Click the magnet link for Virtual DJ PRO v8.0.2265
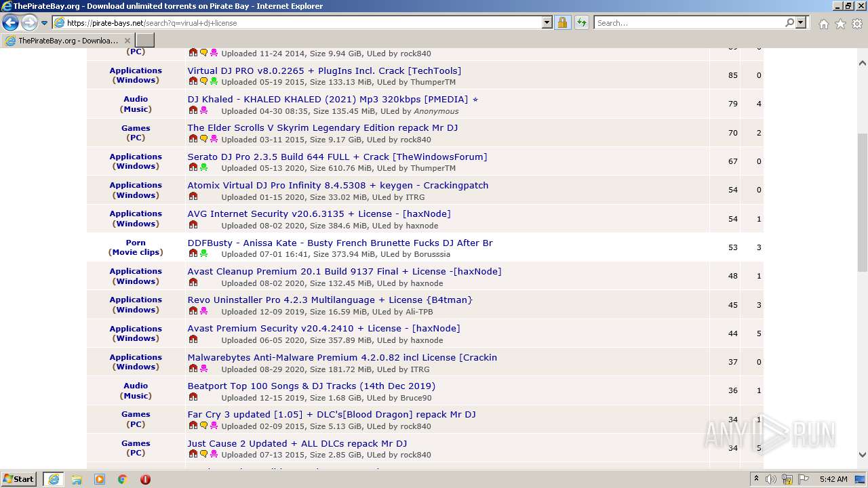The image size is (868, 488). tap(193, 81)
